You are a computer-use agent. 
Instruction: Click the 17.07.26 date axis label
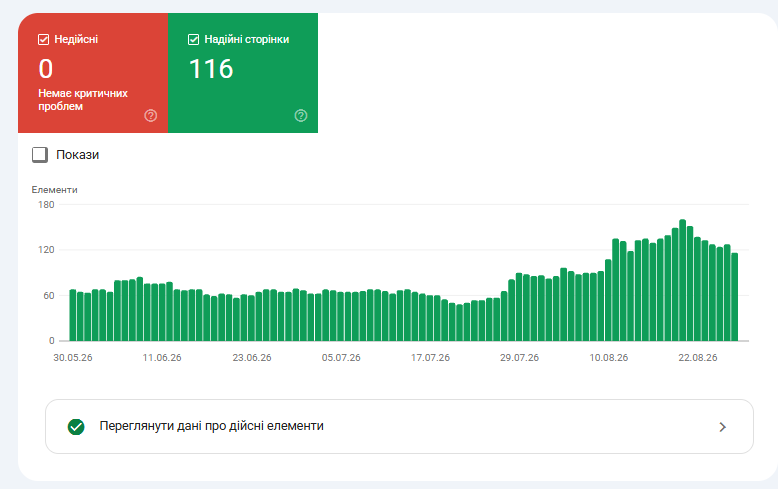pos(430,358)
